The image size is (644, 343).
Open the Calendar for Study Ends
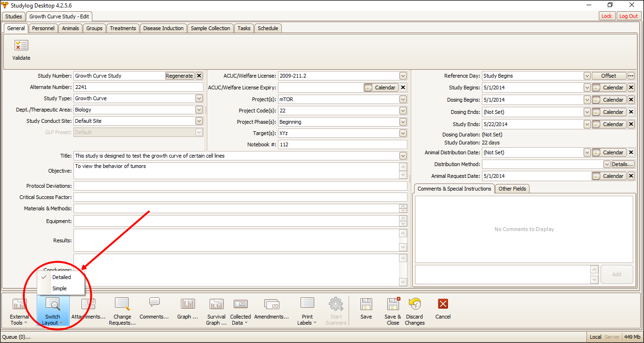pos(609,124)
